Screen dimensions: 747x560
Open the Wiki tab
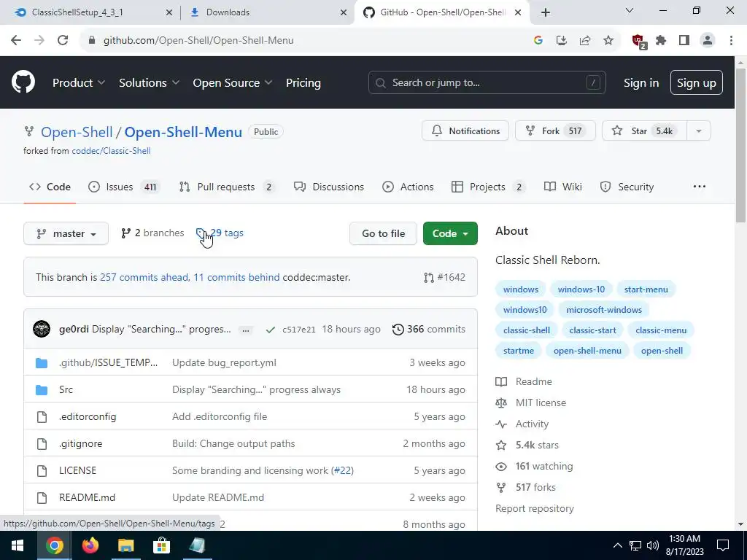[x=563, y=187]
